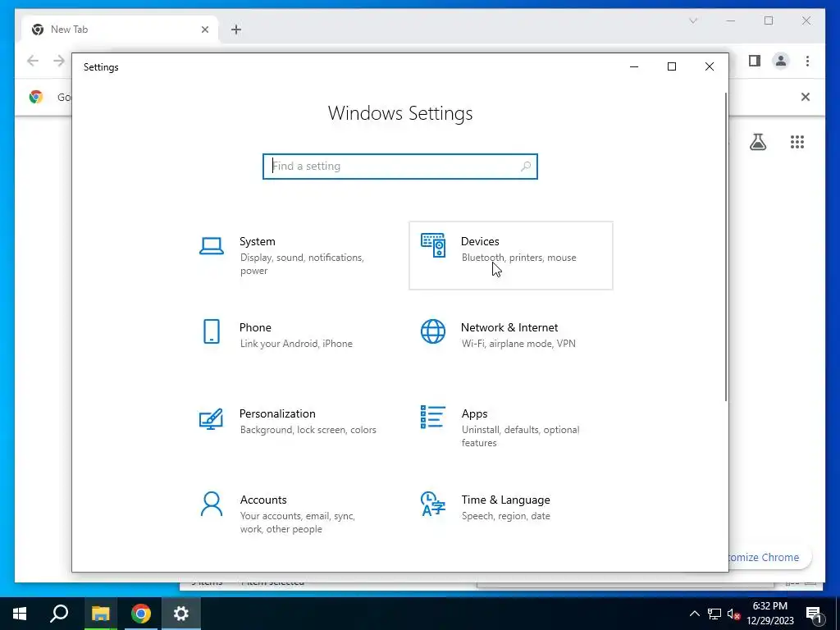Click 'Speech, region, date' description
The width and height of the screenshot is (840, 630).
(505, 516)
